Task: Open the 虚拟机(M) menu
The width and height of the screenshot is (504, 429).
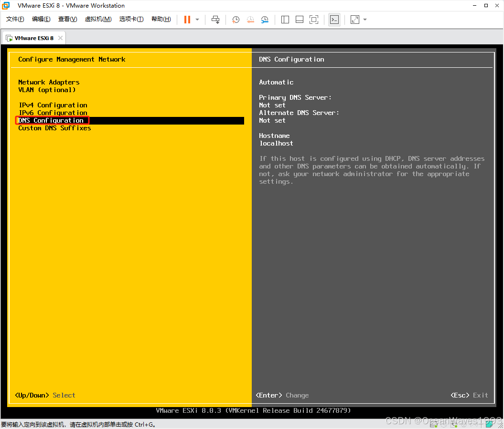Action: 98,19
